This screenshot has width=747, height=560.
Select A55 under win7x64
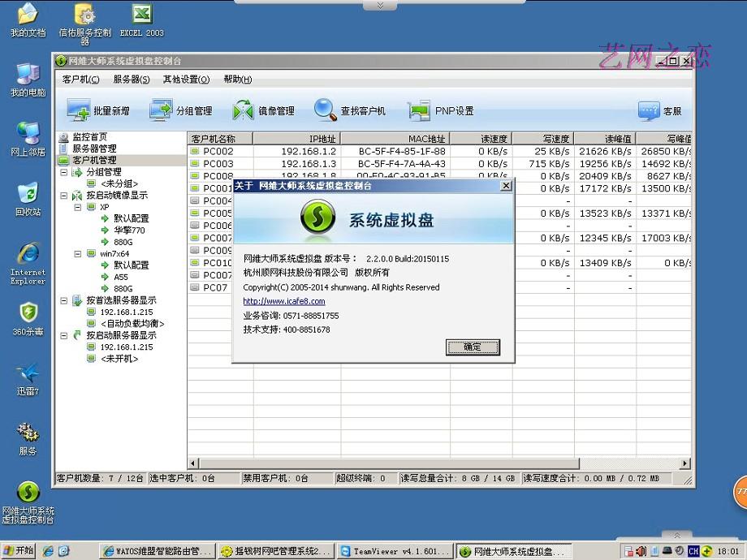(x=121, y=277)
